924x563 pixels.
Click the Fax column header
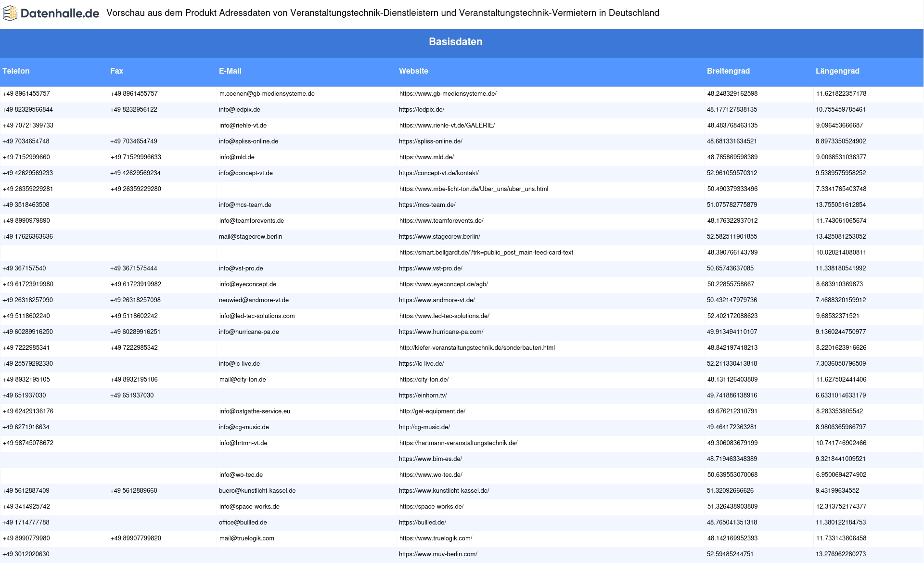pyautogui.click(x=116, y=71)
